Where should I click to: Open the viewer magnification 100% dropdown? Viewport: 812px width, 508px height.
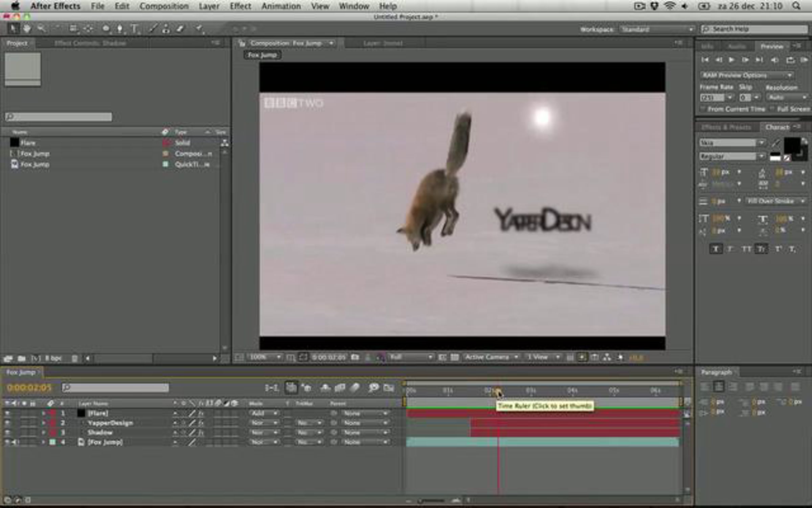(265, 357)
